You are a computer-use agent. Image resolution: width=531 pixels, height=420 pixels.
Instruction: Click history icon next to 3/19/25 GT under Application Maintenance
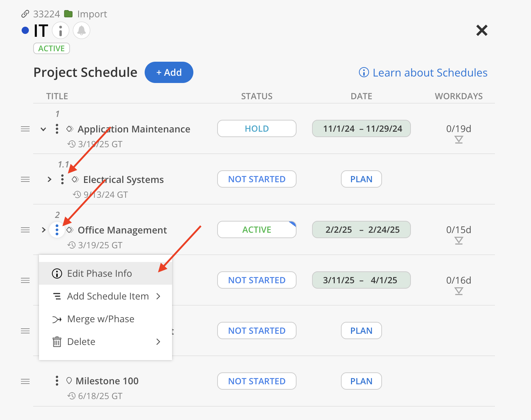[x=71, y=144]
